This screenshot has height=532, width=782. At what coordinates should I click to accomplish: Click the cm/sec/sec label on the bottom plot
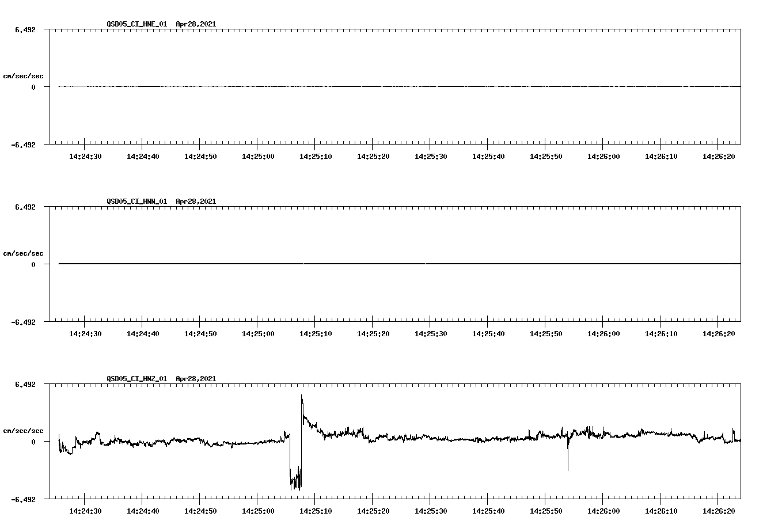tap(24, 430)
